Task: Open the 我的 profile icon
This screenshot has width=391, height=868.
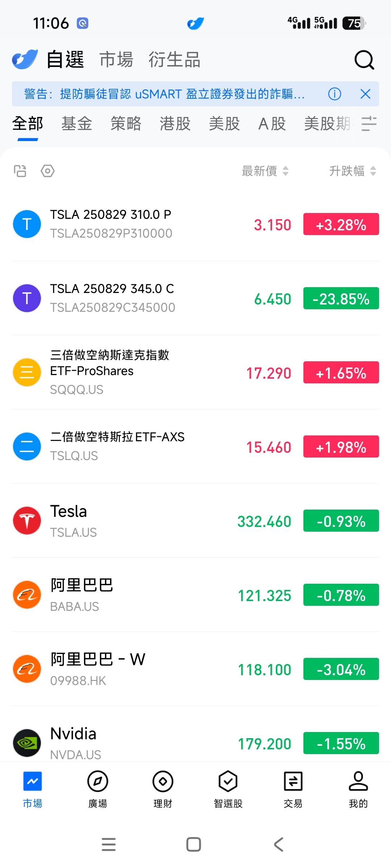Action: (x=358, y=781)
